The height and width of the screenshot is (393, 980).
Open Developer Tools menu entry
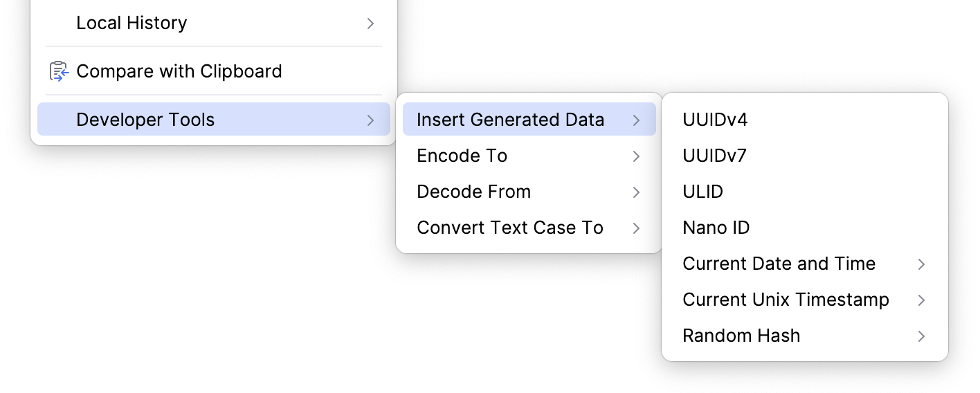(145, 120)
